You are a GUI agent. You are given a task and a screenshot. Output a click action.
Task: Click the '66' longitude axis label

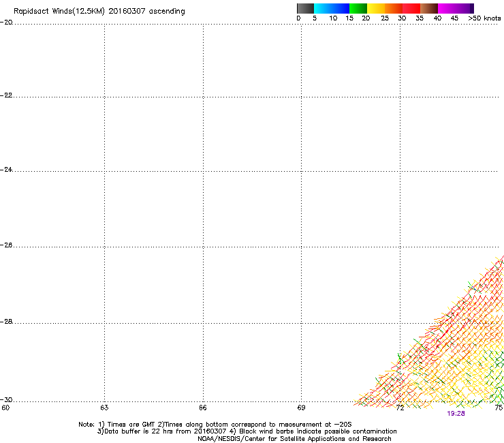[203, 408]
